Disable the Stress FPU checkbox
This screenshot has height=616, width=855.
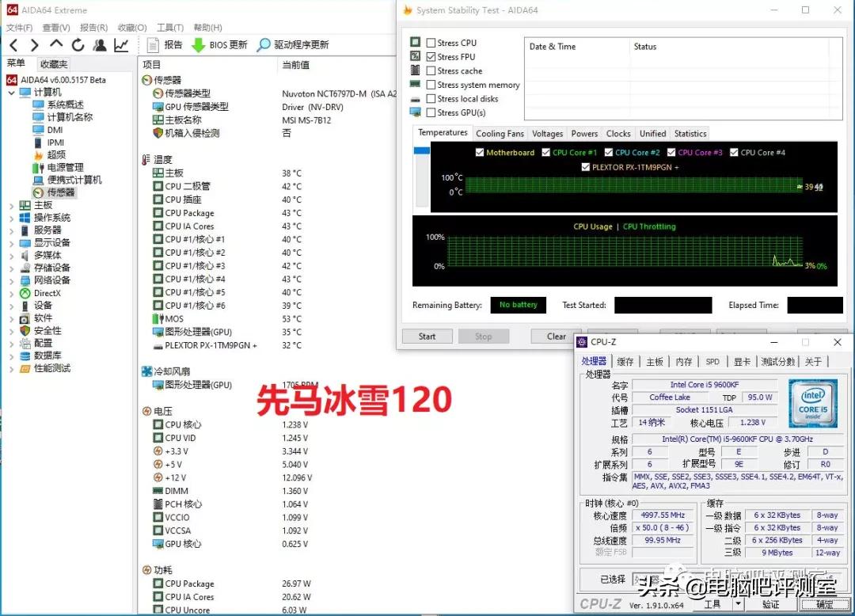pyautogui.click(x=430, y=56)
